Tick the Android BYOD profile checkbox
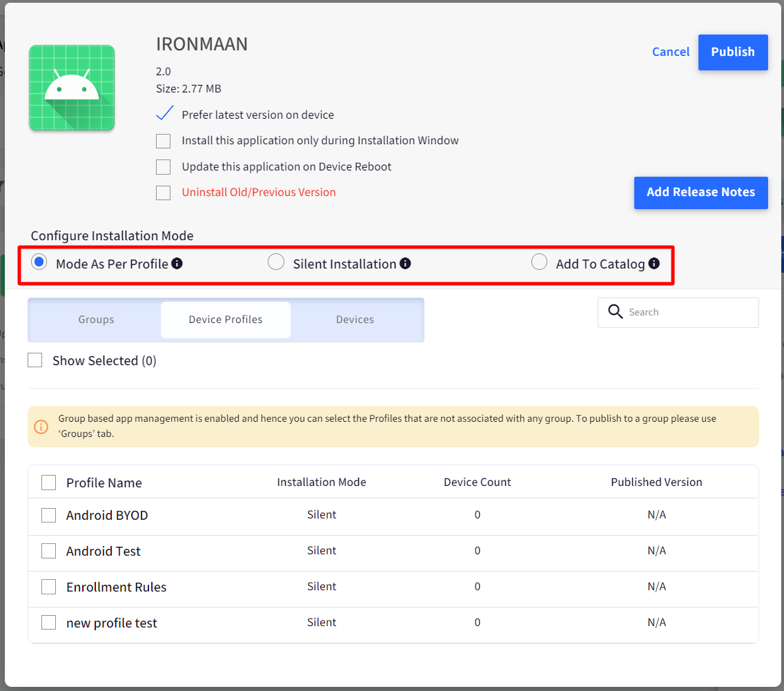784x691 pixels. pos(48,516)
